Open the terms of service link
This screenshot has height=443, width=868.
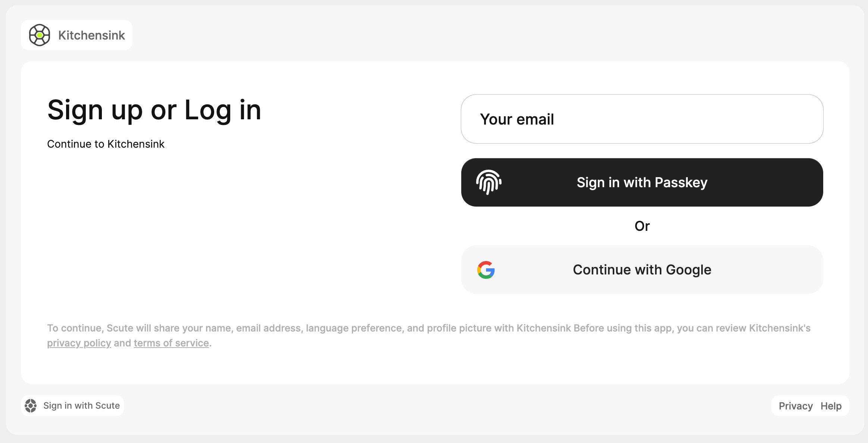[x=171, y=343]
